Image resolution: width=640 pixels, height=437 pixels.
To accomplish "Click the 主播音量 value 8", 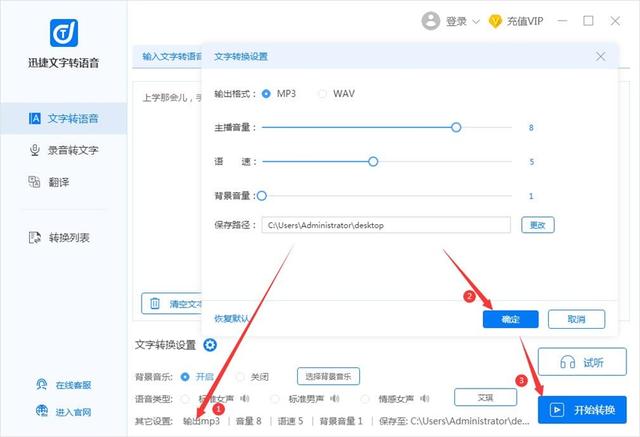I will point(531,128).
